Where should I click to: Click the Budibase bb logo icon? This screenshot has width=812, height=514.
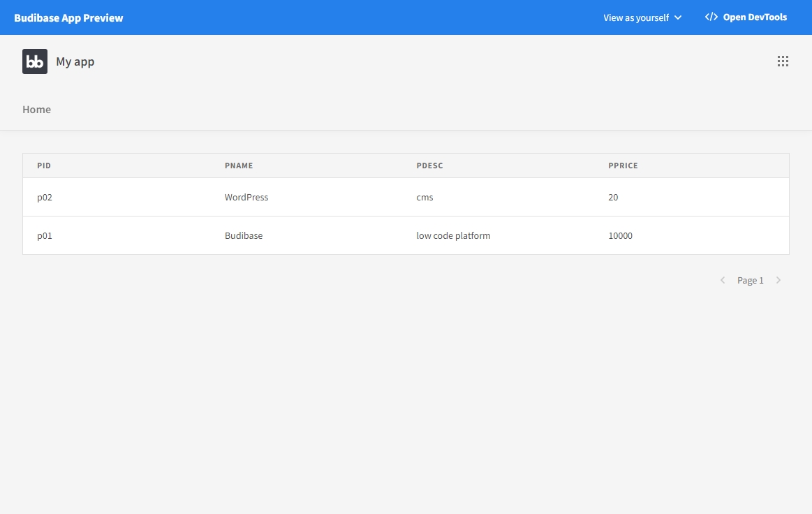[x=35, y=61]
